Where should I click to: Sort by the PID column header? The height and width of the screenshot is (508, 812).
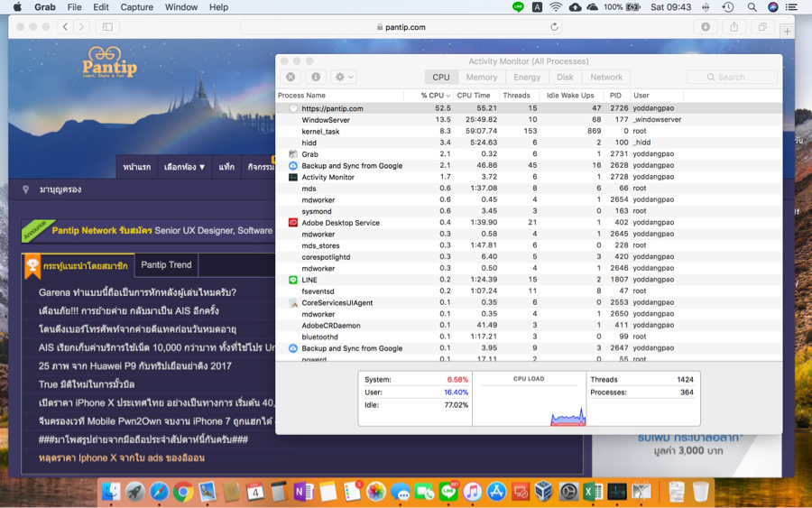click(617, 96)
